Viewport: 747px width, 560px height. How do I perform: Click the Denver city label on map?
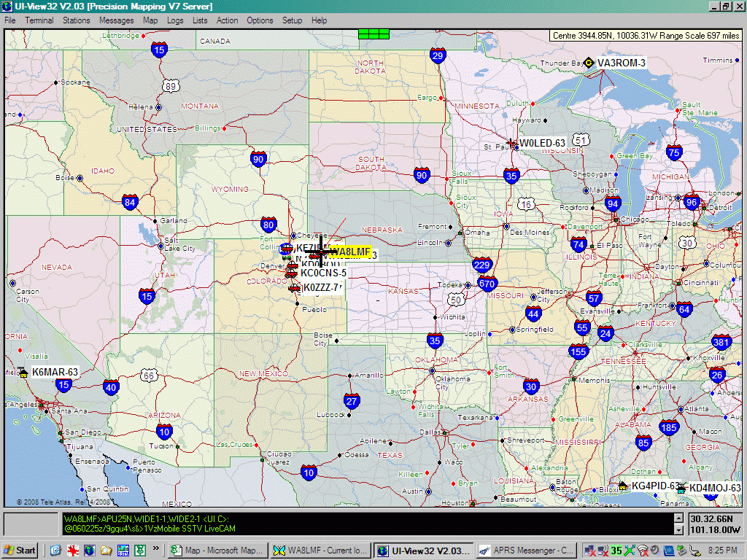pos(273,265)
